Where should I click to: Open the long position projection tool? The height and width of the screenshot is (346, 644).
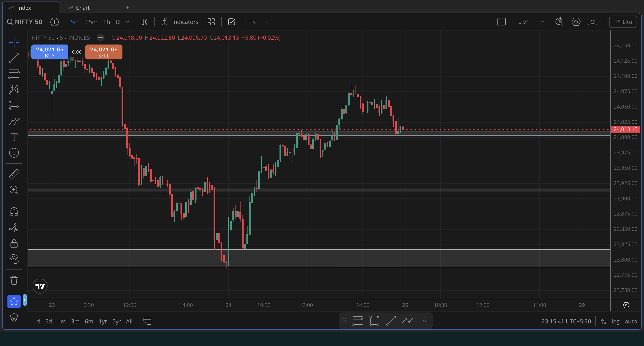point(14,105)
